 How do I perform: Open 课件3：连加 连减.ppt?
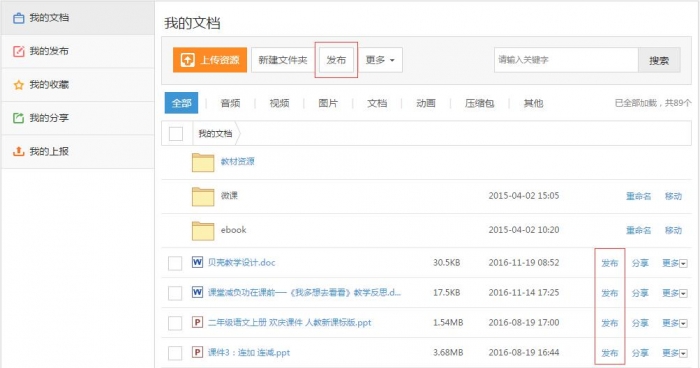(249, 352)
